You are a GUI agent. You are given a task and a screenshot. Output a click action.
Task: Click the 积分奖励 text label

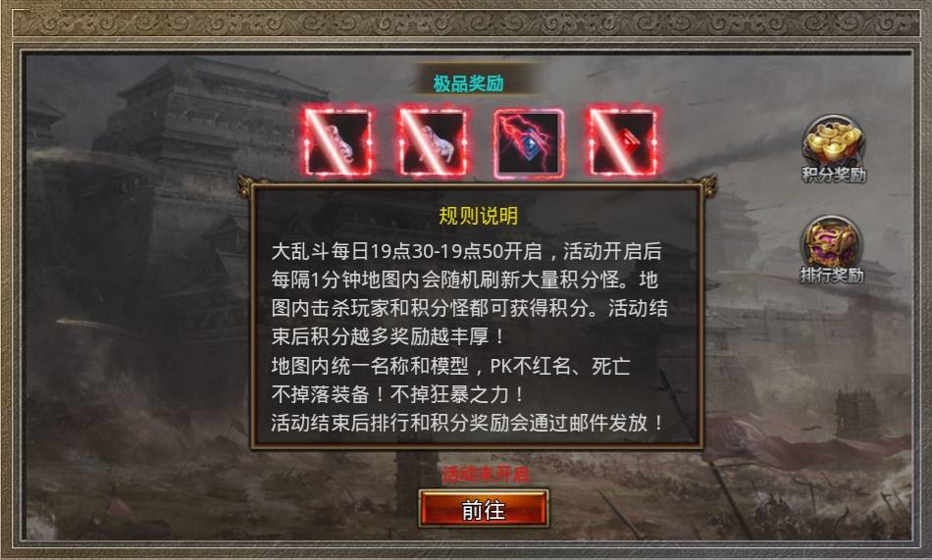(x=833, y=175)
